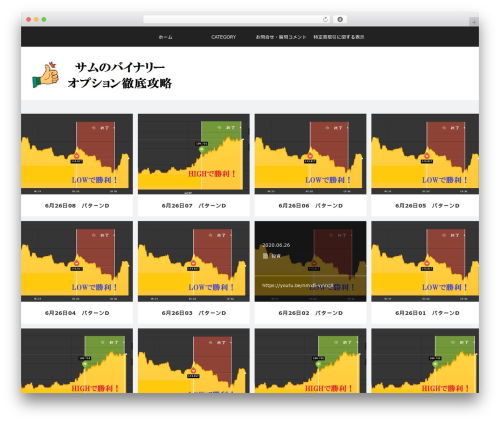The height and width of the screenshot is (423, 500).
Task: Click post title 6月26日04 パターンD
Action: click(77, 313)
